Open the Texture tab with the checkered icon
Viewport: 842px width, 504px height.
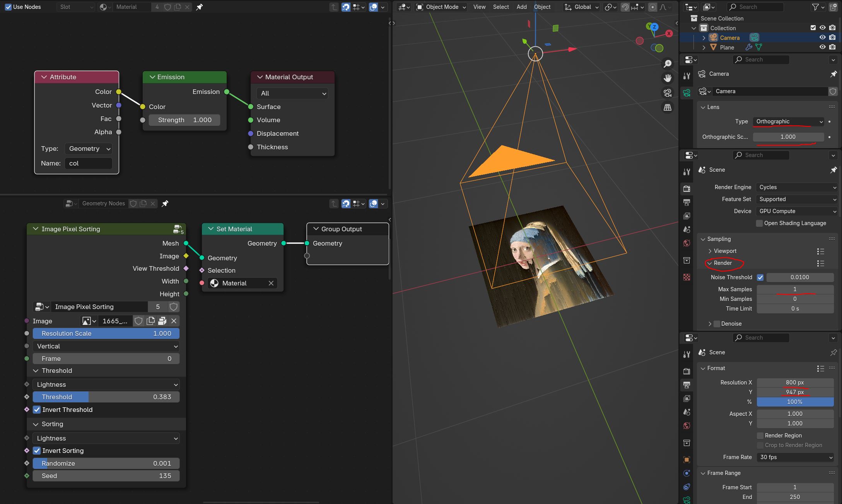pos(687,277)
